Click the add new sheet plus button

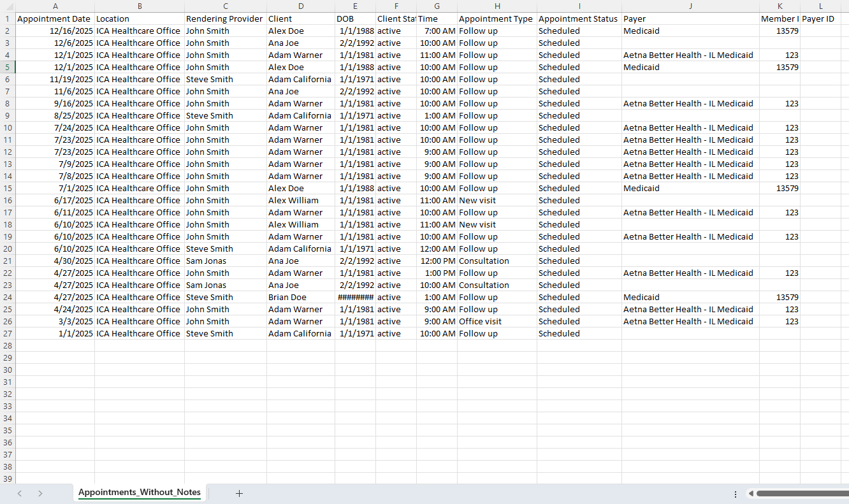coord(239,493)
